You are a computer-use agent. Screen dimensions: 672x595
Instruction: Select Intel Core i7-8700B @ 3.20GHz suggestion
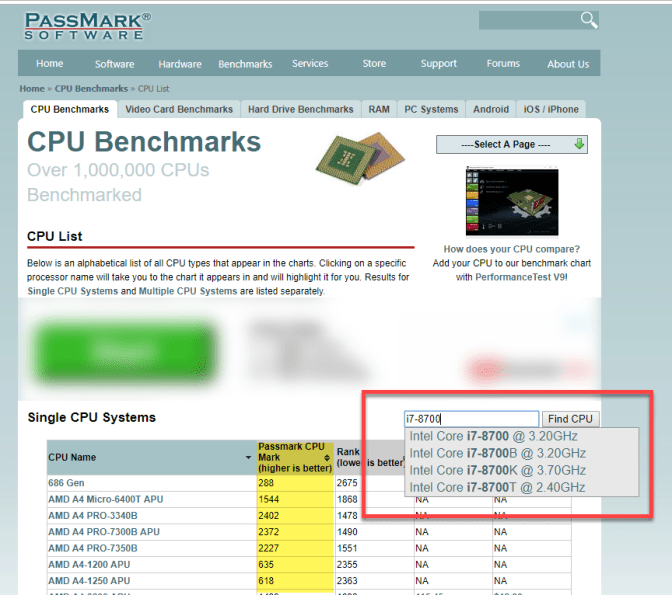tap(498, 453)
